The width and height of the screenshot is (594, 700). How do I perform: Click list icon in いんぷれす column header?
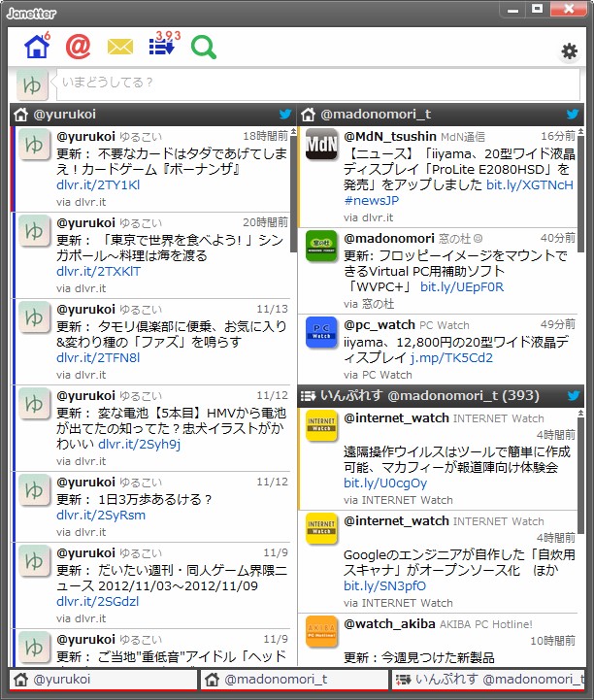tap(308, 396)
